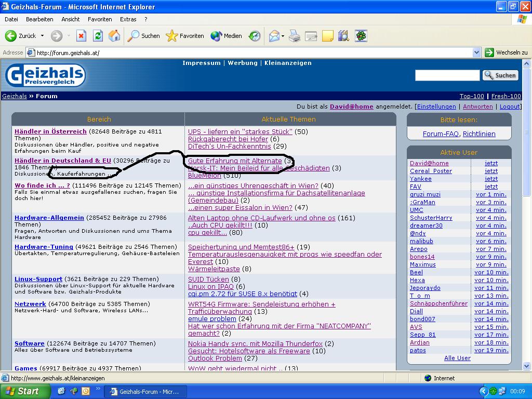Open the Kleinanzeigen link

click(288, 63)
